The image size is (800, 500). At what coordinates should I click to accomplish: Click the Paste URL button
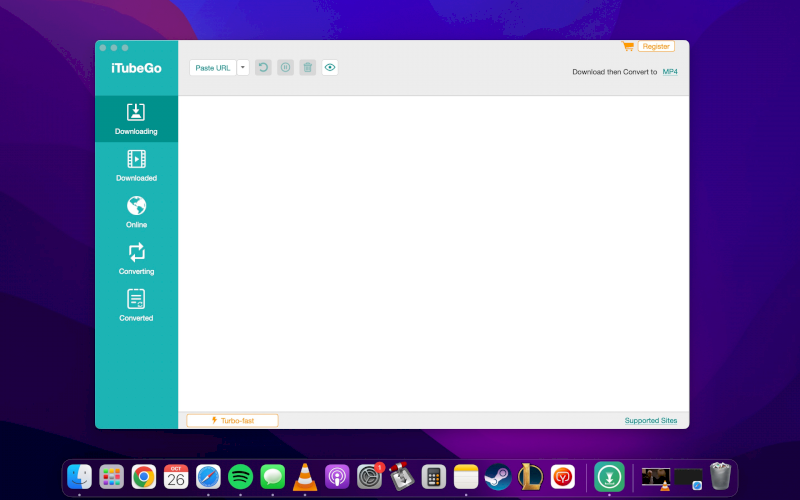coord(213,68)
